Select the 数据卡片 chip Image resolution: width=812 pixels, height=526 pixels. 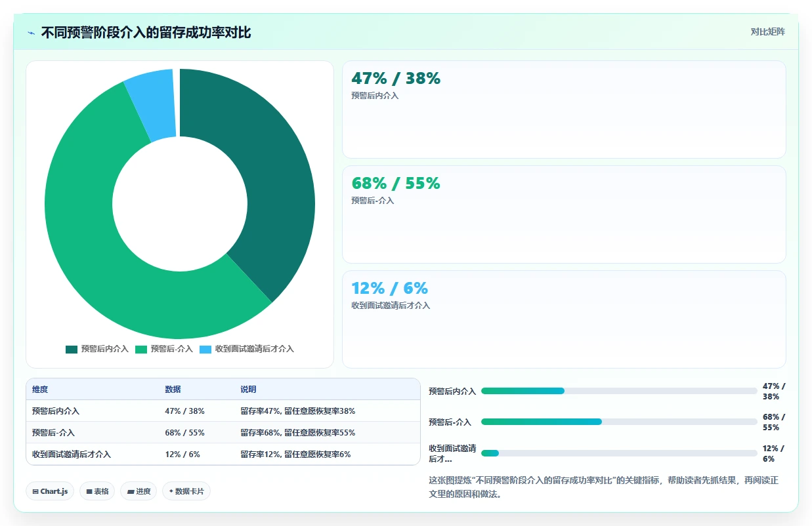pyautogui.click(x=186, y=491)
